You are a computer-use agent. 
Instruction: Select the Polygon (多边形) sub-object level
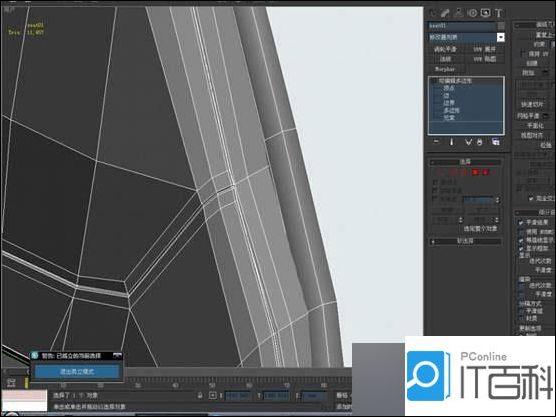(x=451, y=110)
